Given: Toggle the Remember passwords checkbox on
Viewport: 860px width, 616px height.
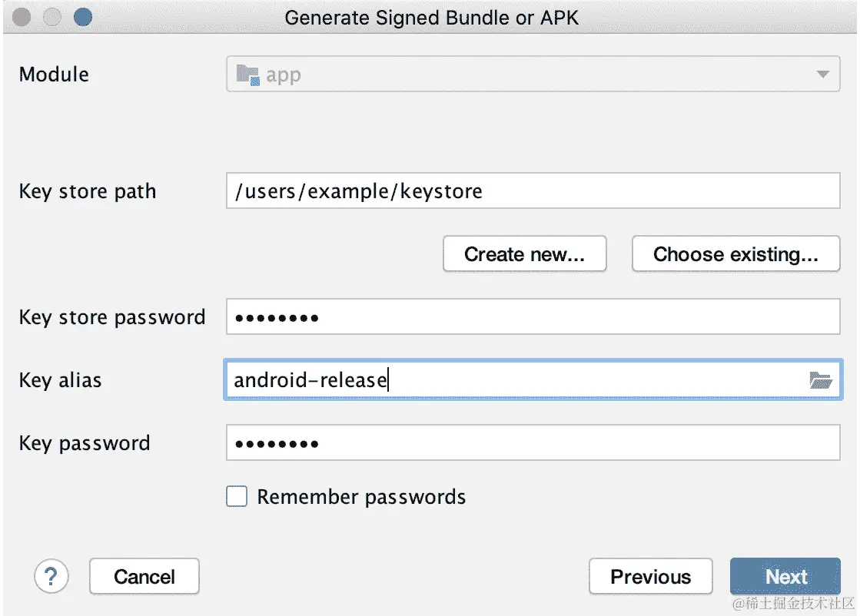Looking at the screenshot, I should pos(236,496).
